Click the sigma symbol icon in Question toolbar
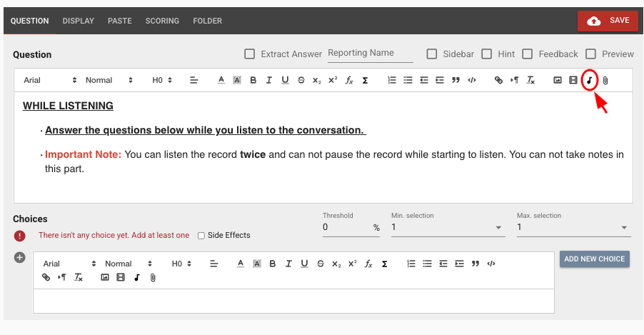 point(365,81)
